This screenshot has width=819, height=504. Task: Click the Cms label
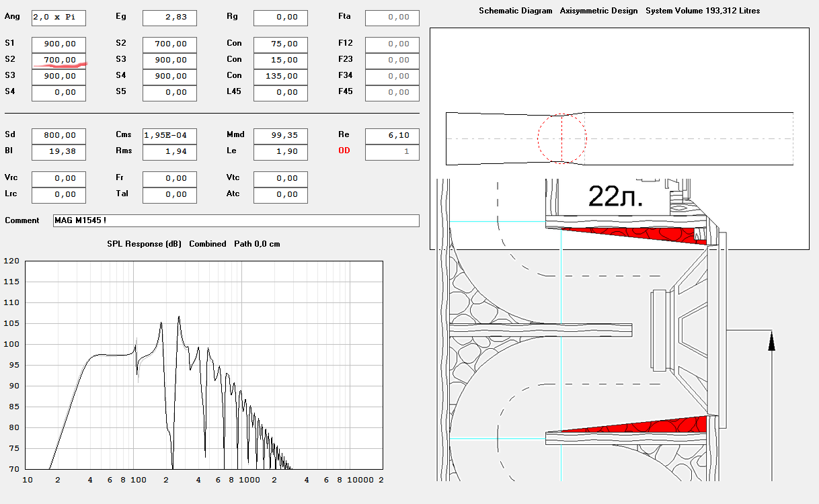click(124, 134)
